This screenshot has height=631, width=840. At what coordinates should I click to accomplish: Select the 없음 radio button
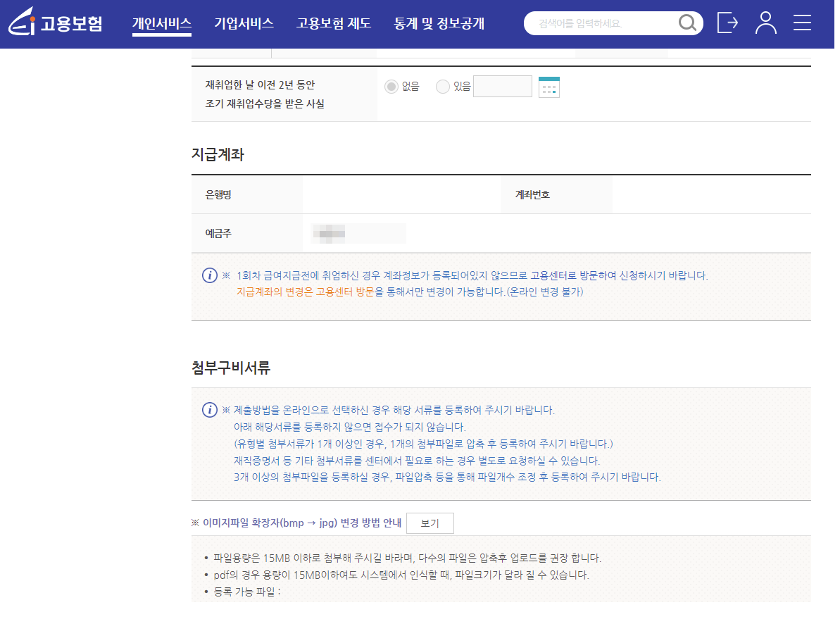click(x=392, y=87)
